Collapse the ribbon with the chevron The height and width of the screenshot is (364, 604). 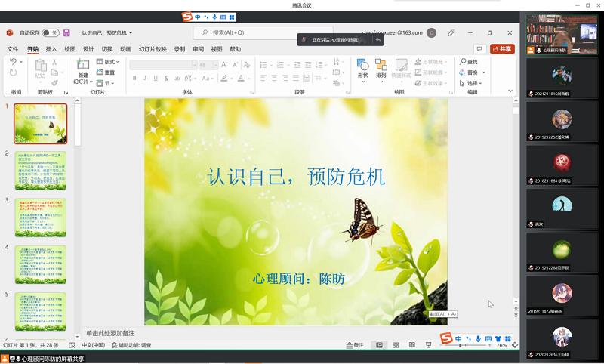510,91
